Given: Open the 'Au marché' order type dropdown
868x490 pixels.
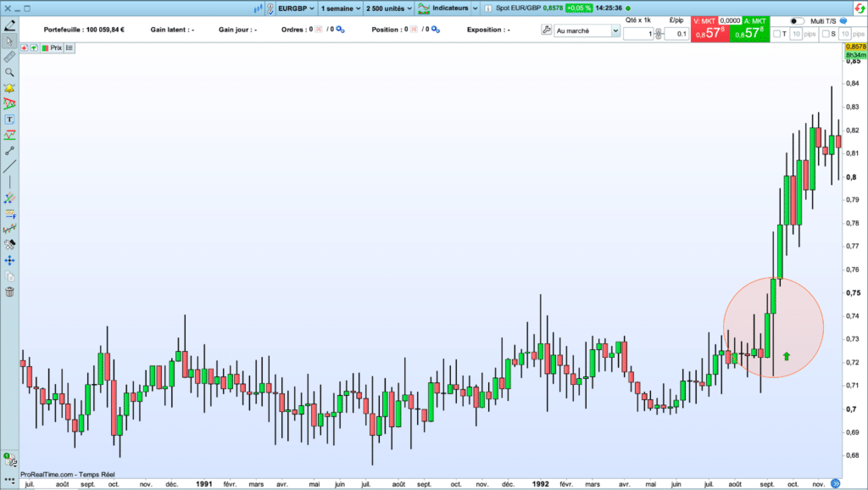Looking at the screenshot, I should click(587, 31).
